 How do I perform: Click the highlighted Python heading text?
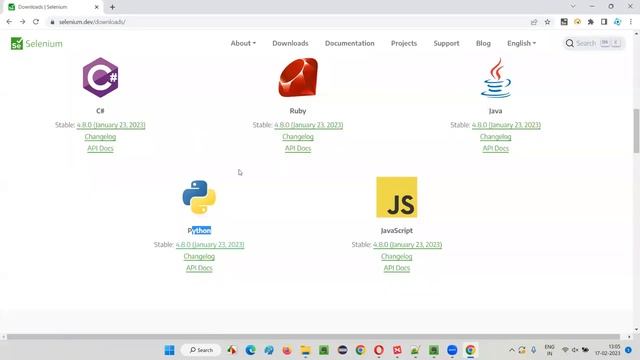click(x=199, y=231)
